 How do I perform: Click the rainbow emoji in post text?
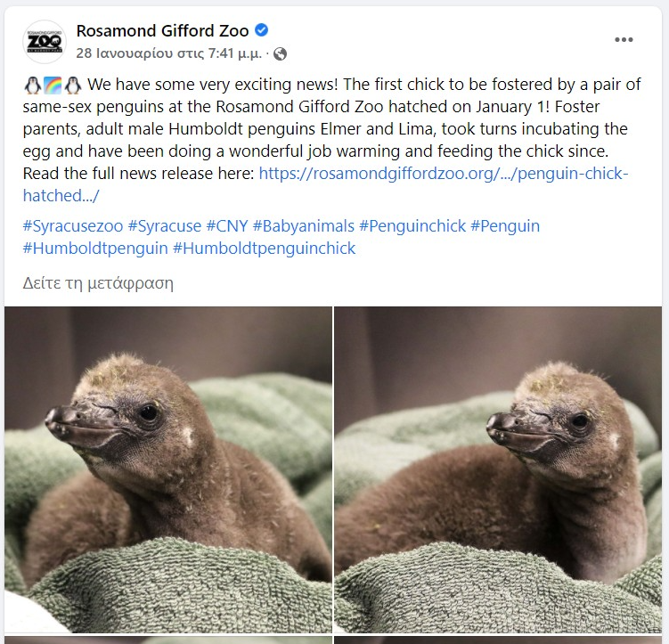[x=53, y=85]
